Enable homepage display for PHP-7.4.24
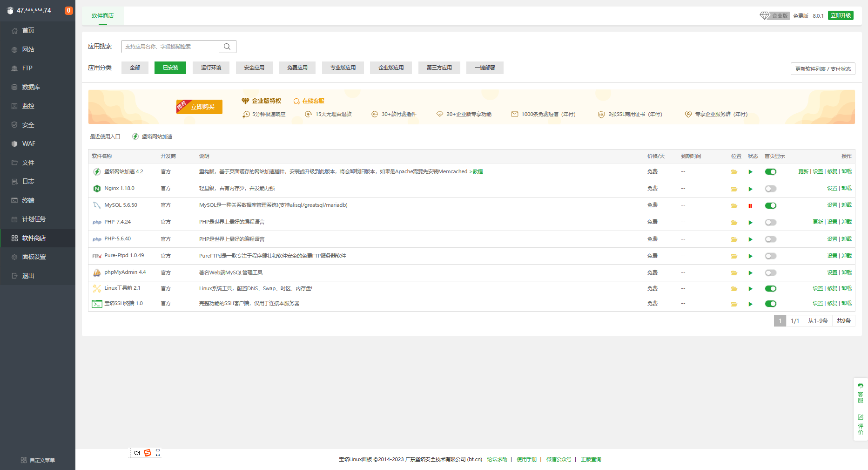 771,222
